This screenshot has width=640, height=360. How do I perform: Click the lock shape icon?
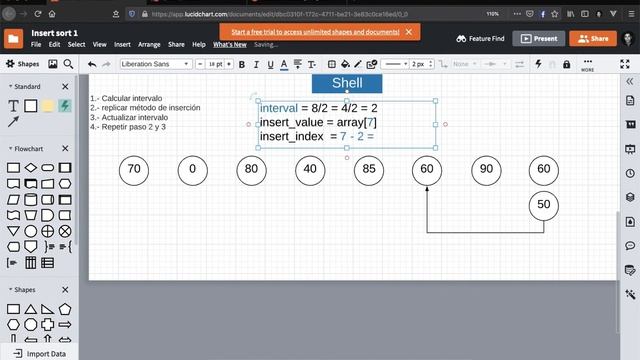point(567,64)
